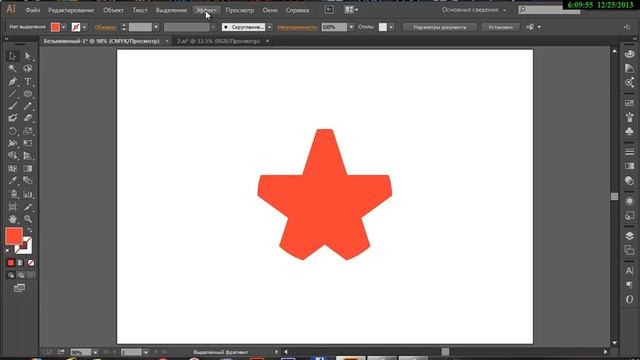Select the Eyedropper tool
This screenshot has width=640, height=360.
pyautogui.click(x=12, y=181)
